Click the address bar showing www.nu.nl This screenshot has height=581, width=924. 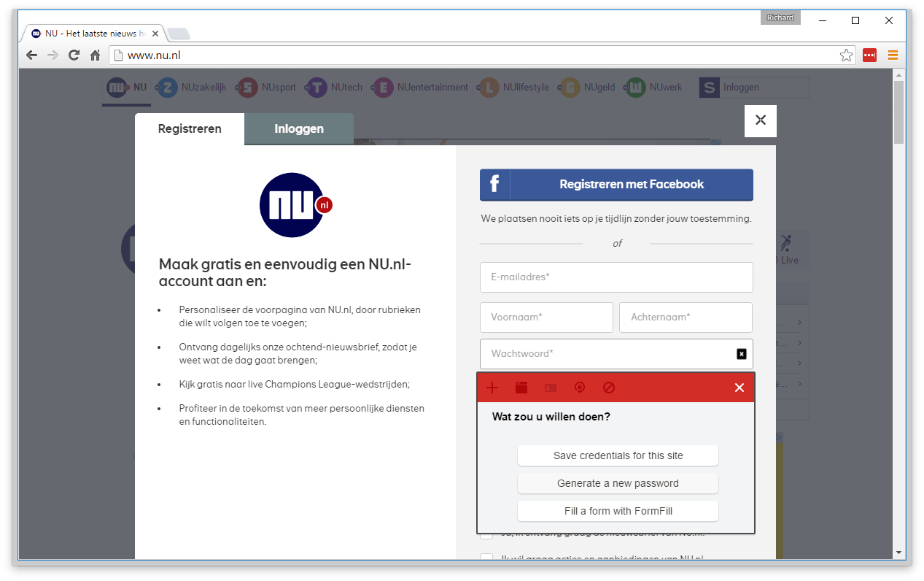(x=481, y=55)
